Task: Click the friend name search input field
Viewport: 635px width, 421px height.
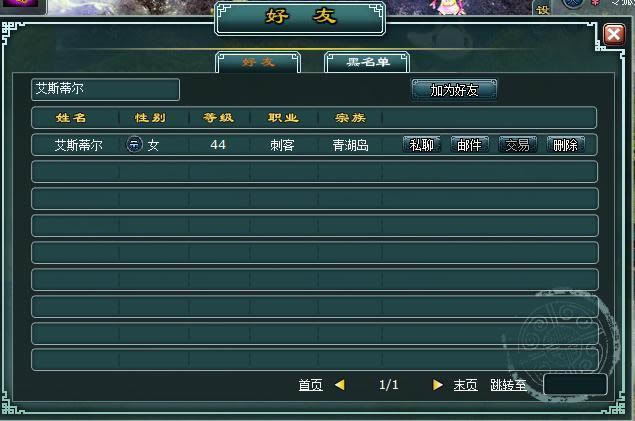Action: [105, 89]
